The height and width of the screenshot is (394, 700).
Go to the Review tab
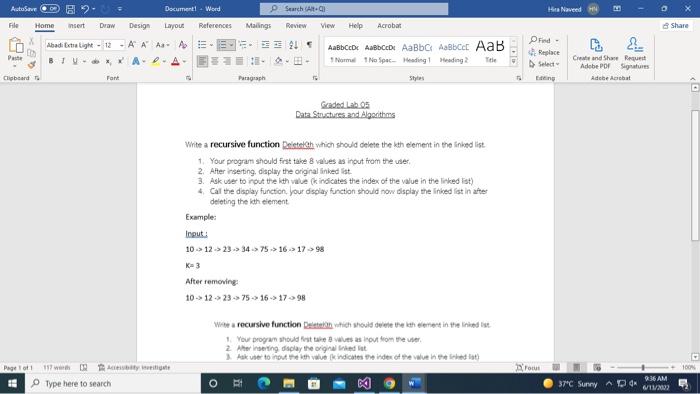pyautogui.click(x=296, y=25)
